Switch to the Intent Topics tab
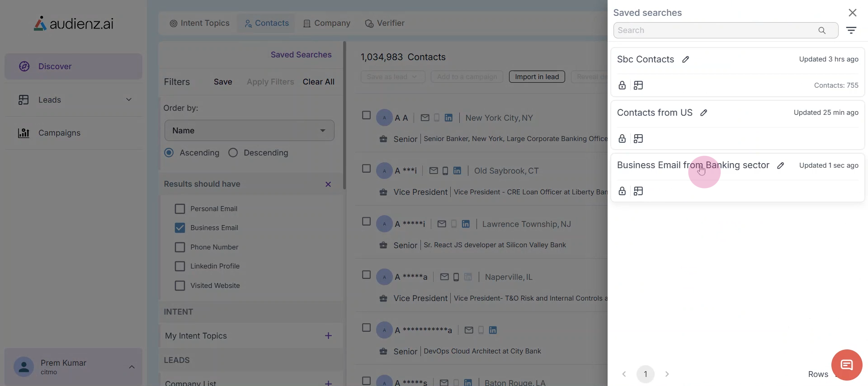Screen dimensions: 868x386 click(x=199, y=24)
